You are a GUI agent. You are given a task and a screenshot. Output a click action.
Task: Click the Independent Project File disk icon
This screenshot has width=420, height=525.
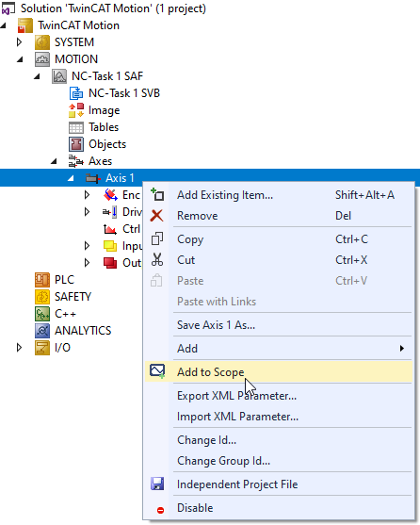click(x=157, y=484)
